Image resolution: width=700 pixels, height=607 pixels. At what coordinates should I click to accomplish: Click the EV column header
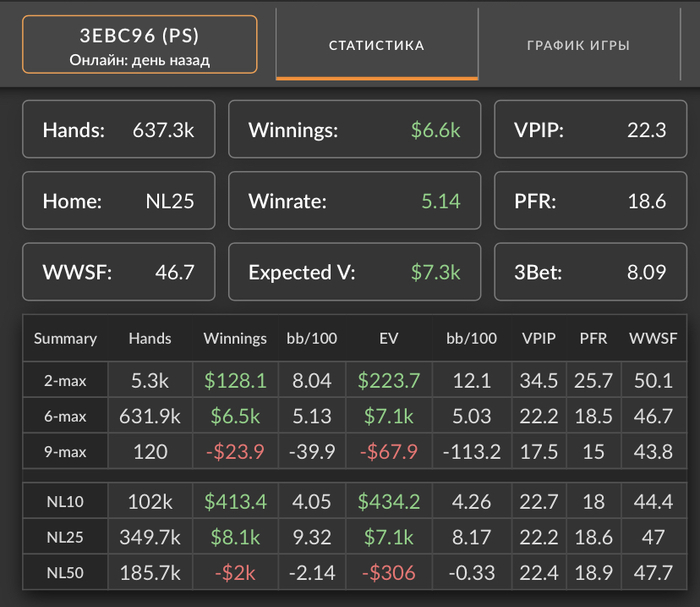[389, 338]
